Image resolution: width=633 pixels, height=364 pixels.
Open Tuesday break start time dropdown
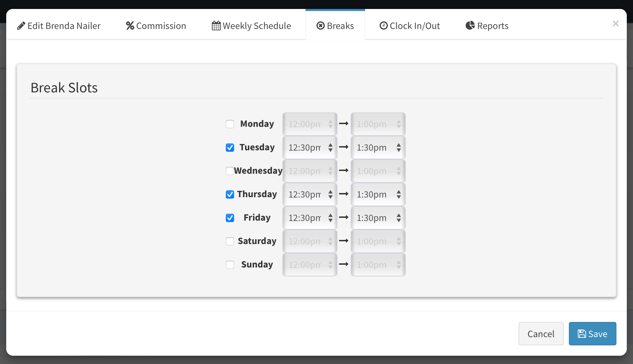click(310, 148)
